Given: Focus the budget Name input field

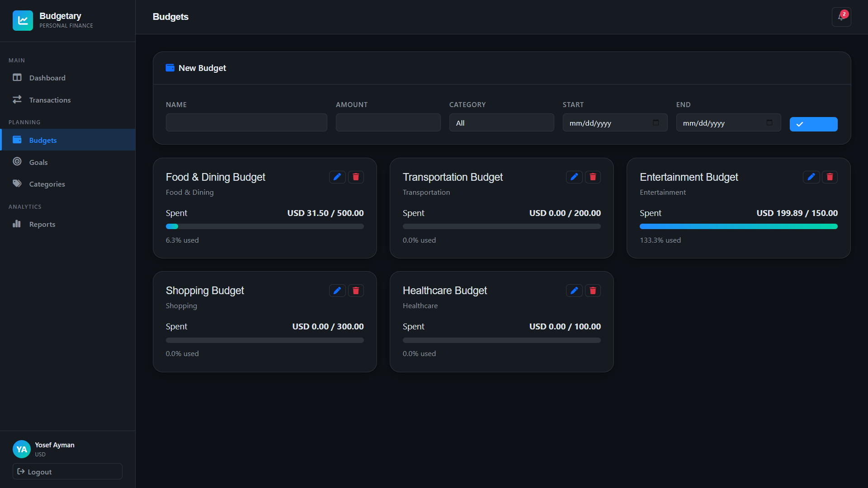Looking at the screenshot, I should pyautogui.click(x=246, y=122).
